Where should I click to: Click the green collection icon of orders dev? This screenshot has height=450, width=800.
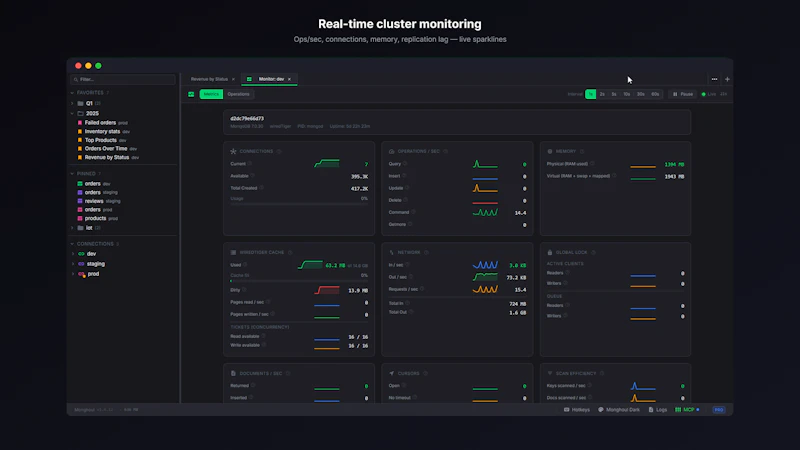pos(80,184)
